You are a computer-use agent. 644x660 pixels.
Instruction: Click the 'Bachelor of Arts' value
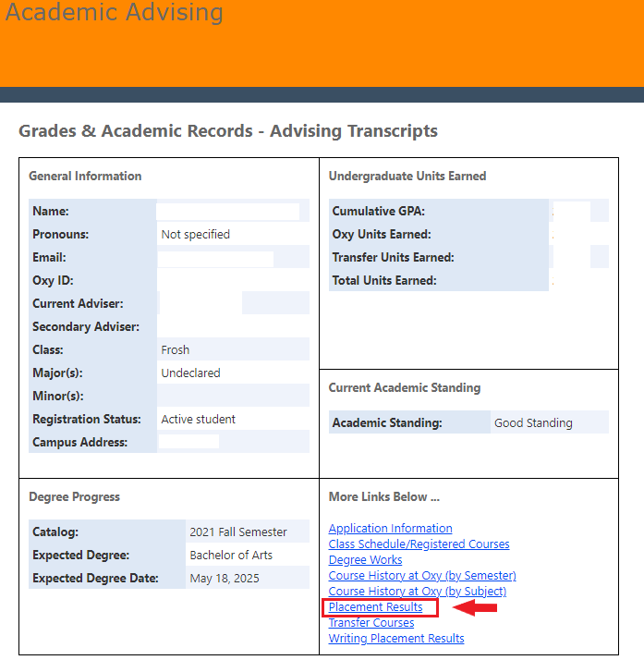pos(231,556)
